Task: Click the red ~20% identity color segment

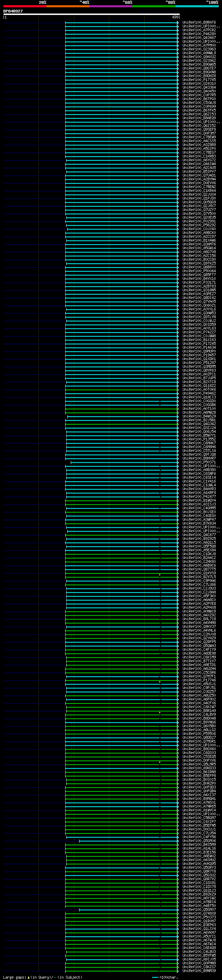Action: 25,6
